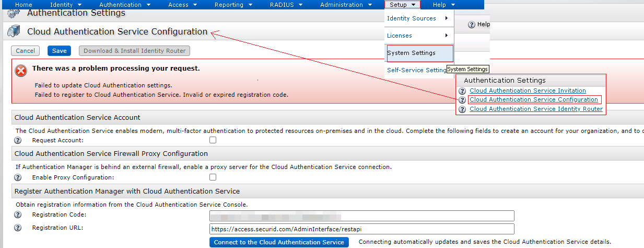The image size is (644, 248).
Task: Select System Settings from Setup menu
Action: tap(419, 53)
